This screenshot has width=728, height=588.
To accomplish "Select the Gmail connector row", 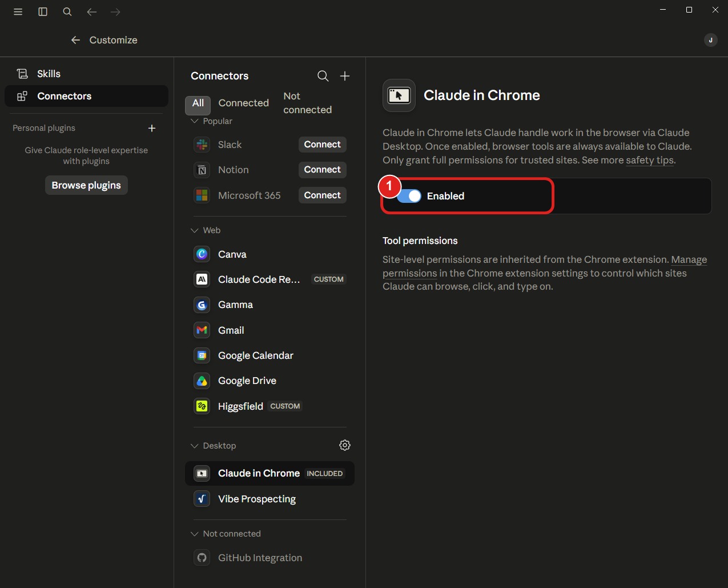I will pyautogui.click(x=270, y=330).
